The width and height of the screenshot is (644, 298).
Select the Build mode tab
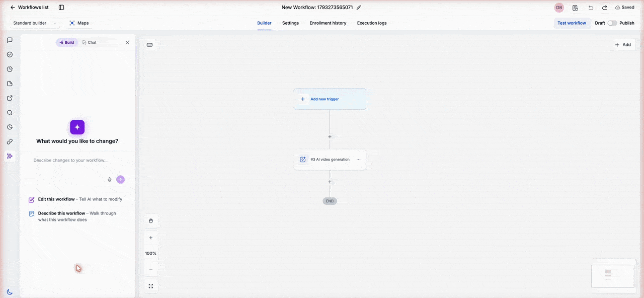tap(67, 43)
